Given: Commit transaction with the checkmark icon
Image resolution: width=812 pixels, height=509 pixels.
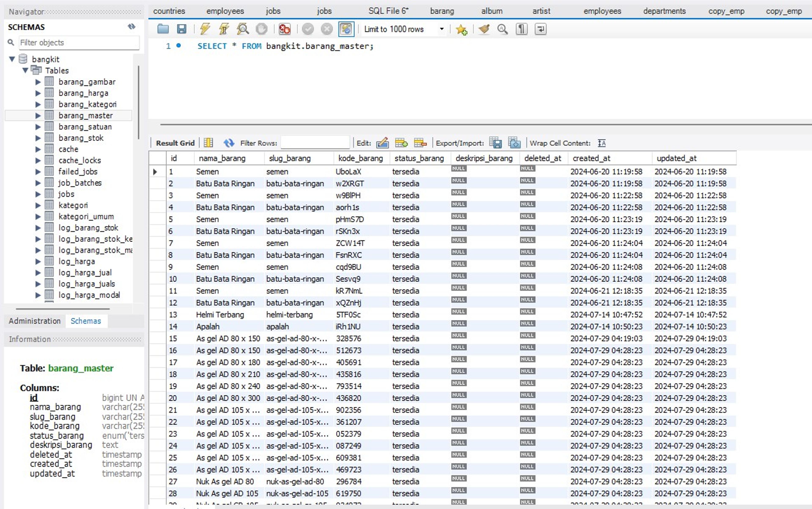Looking at the screenshot, I should tap(308, 29).
